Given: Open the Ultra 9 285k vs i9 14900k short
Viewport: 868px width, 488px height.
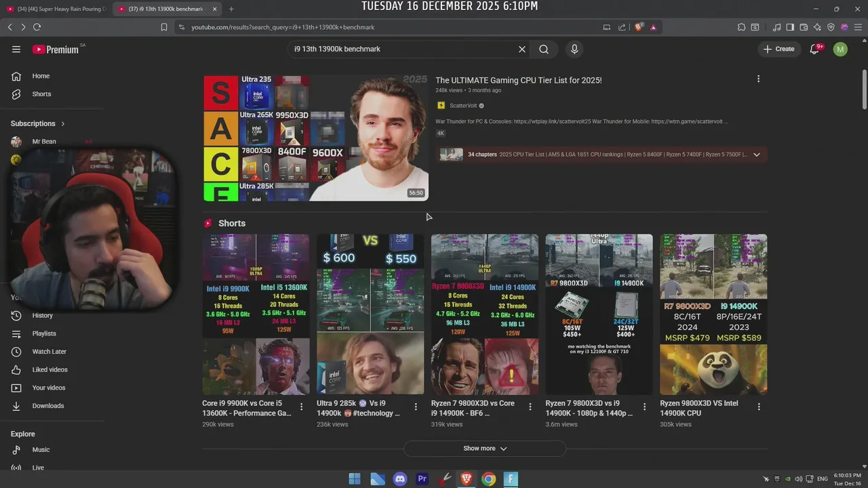Looking at the screenshot, I should coord(370,314).
